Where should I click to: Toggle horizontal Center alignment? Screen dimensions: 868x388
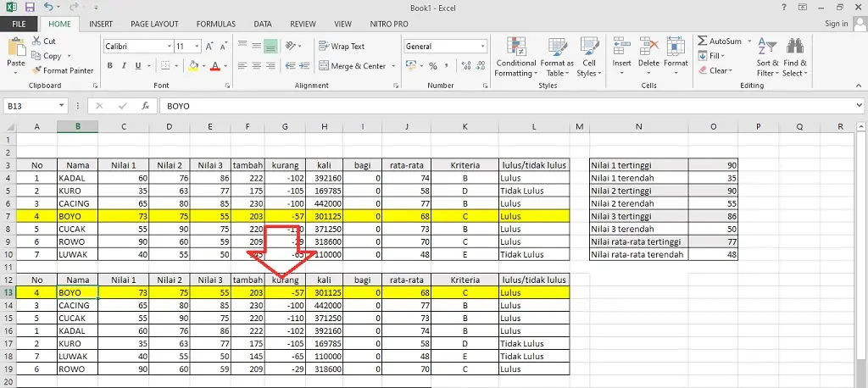(256, 66)
